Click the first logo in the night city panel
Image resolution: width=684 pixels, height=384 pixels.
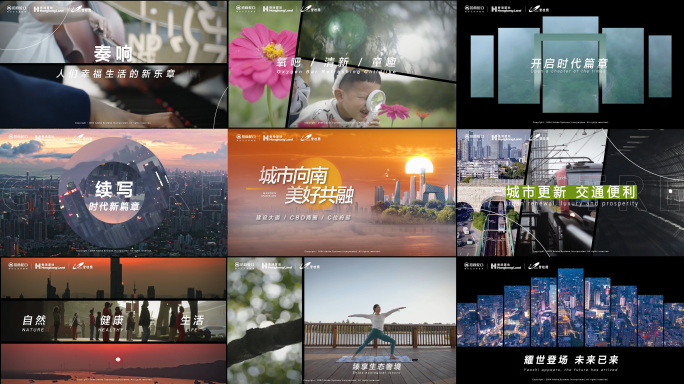474,266
